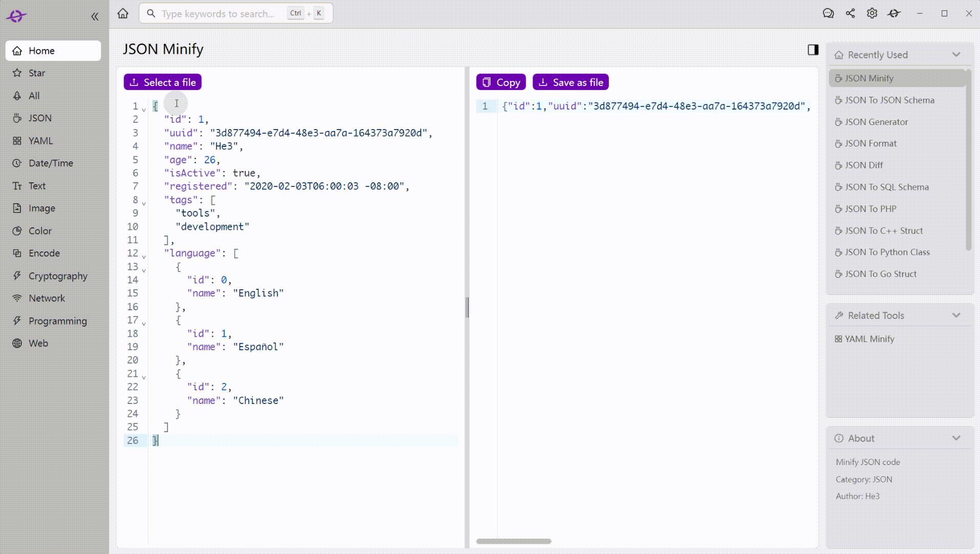The image size is (980, 554).
Task: Collapse the Recently Used panel
Action: click(956, 54)
